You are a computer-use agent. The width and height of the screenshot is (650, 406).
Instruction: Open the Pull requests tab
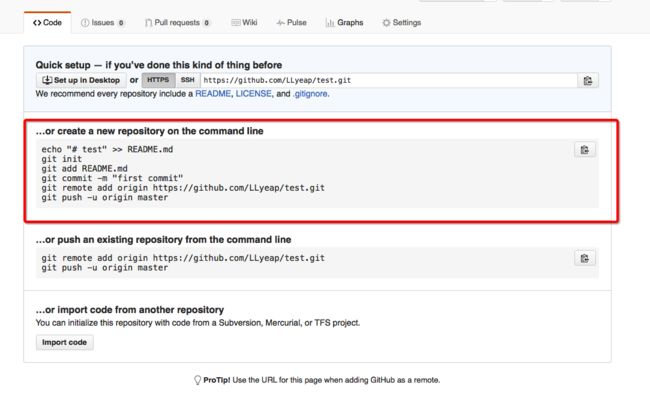pyautogui.click(x=177, y=23)
